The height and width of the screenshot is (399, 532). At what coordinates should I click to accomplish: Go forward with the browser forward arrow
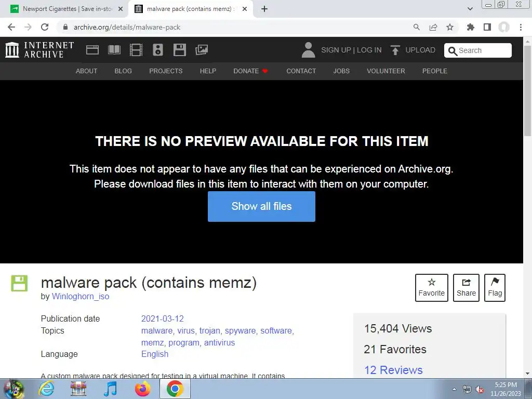click(x=28, y=27)
